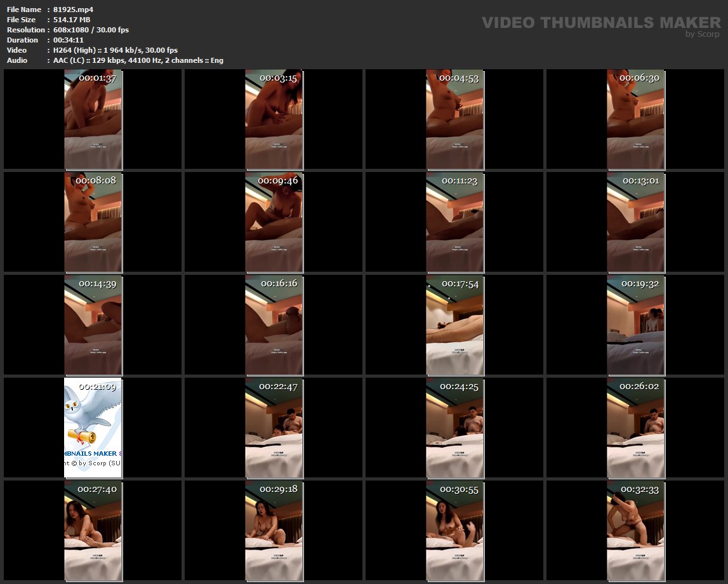This screenshot has width=728, height=584.
Task: Click the Resolution 608x1080 info line
Action: [91, 30]
